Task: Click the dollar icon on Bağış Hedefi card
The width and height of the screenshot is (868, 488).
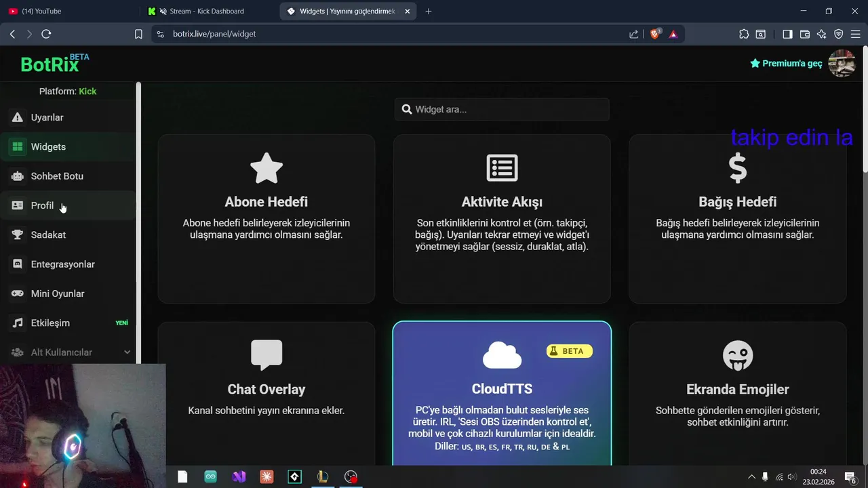Action: click(738, 168)
